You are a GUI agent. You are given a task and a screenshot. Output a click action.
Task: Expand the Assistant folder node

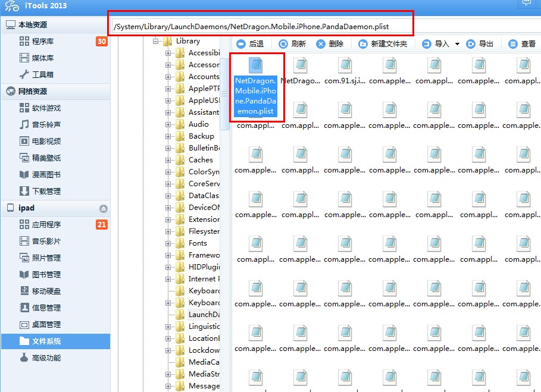click(x=168, y=112)
